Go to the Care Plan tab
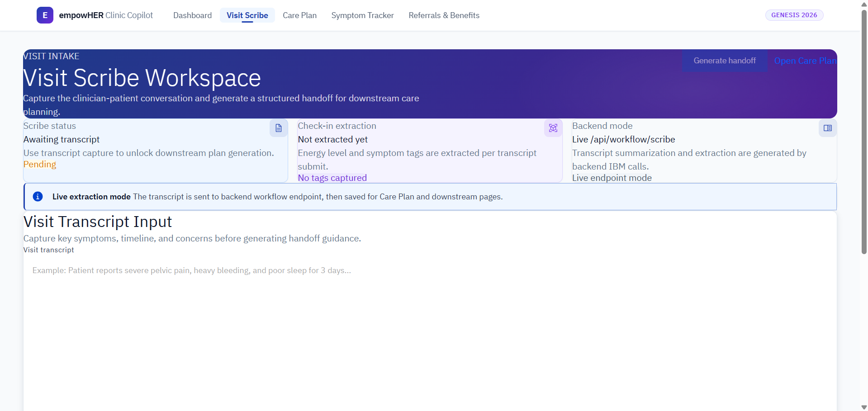Viewport: 868px width, 411px height. click(x=299, y=15)
